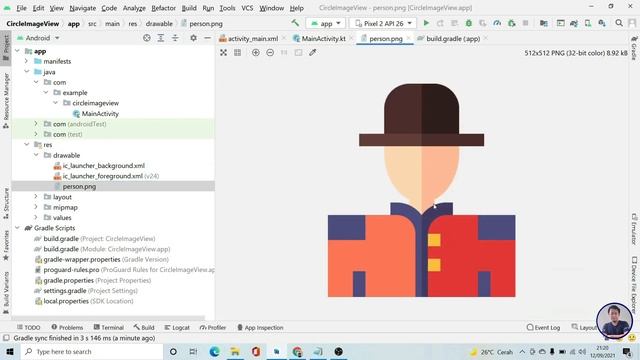Toggle the Build Variants side button
This screenshot has width=640, height=360.
pos(6,293)
